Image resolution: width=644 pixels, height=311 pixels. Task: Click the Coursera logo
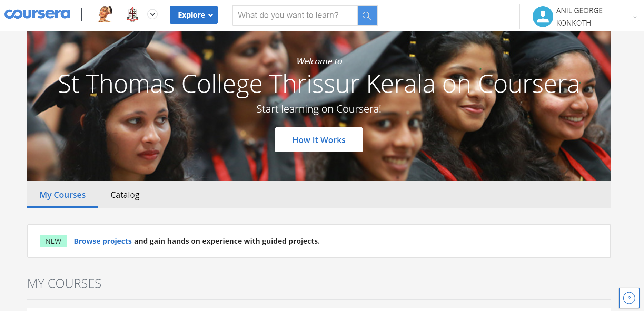37,14
